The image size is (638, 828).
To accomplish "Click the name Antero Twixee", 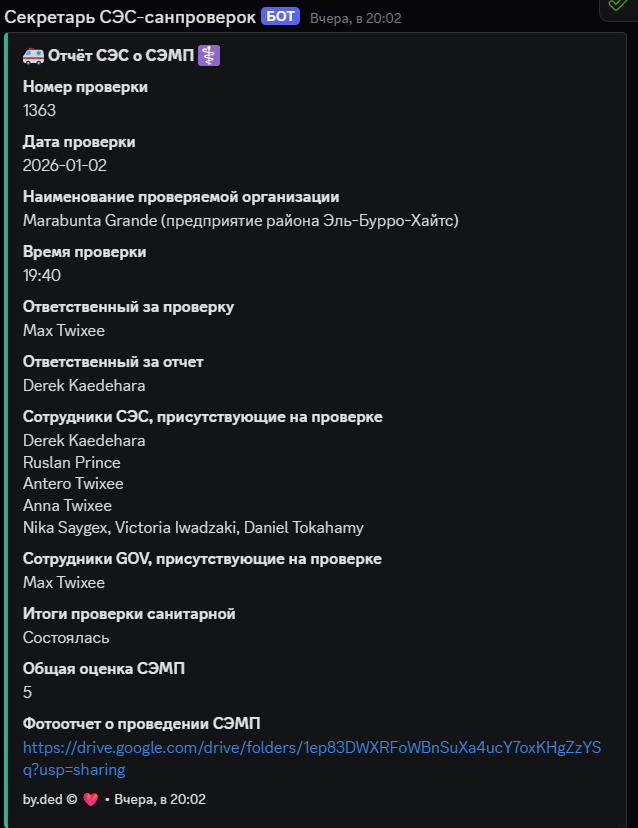I will pyautogui.click(x=73, y=484).
